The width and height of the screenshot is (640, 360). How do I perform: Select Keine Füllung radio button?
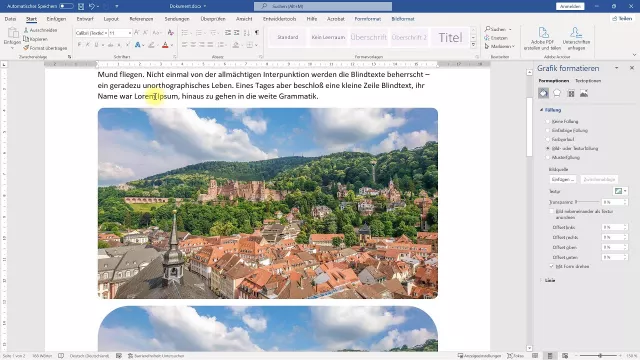548,121
